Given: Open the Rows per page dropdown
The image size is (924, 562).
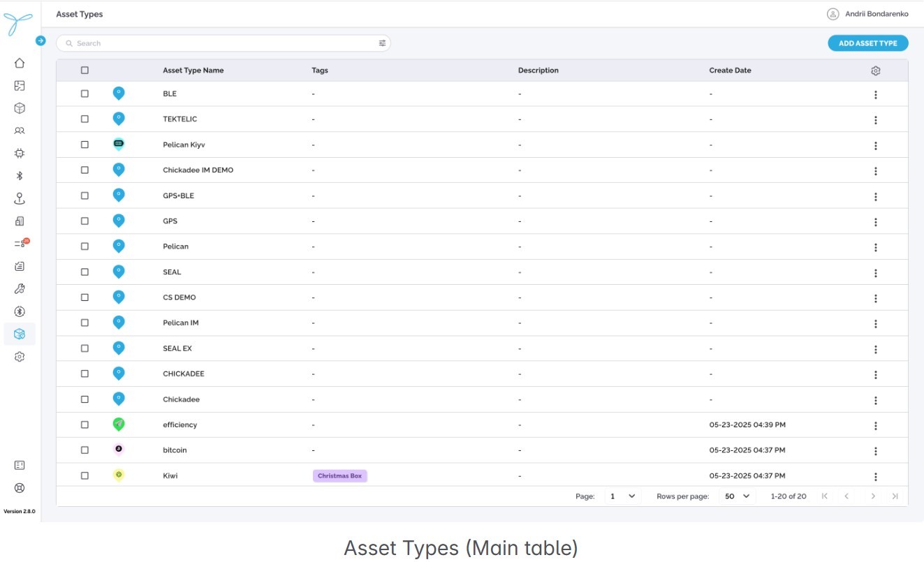Looking at the screenshot, I should pyautogui.click(x=736, y=496).
